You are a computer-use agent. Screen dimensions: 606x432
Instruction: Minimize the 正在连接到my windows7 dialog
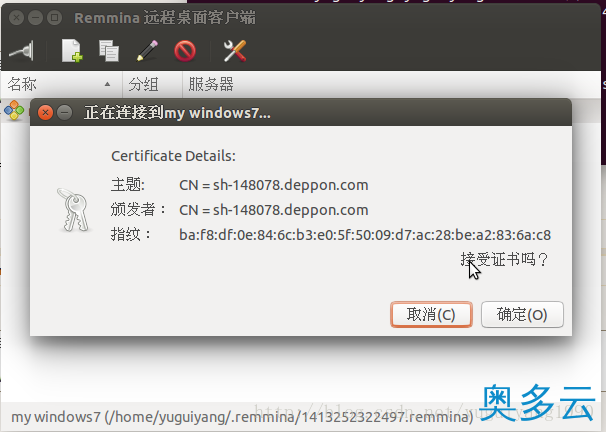click(x=65, y=112)
